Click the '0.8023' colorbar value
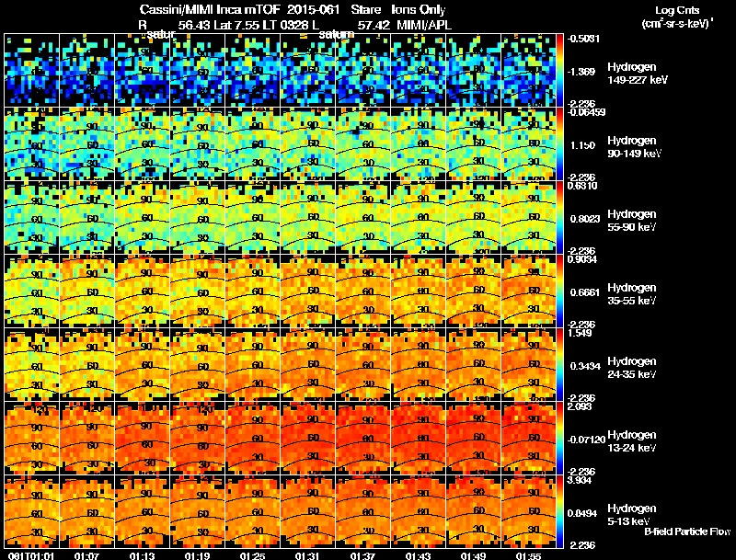The width and height of the screenshot is (736, 560). (585, 219)
